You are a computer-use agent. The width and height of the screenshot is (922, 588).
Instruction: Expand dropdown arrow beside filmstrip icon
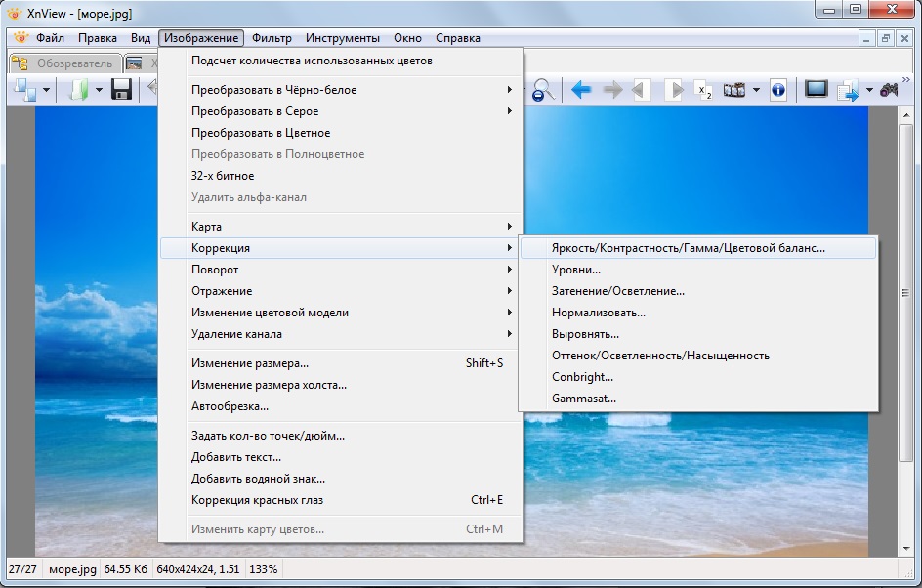(x=756, y=90)
